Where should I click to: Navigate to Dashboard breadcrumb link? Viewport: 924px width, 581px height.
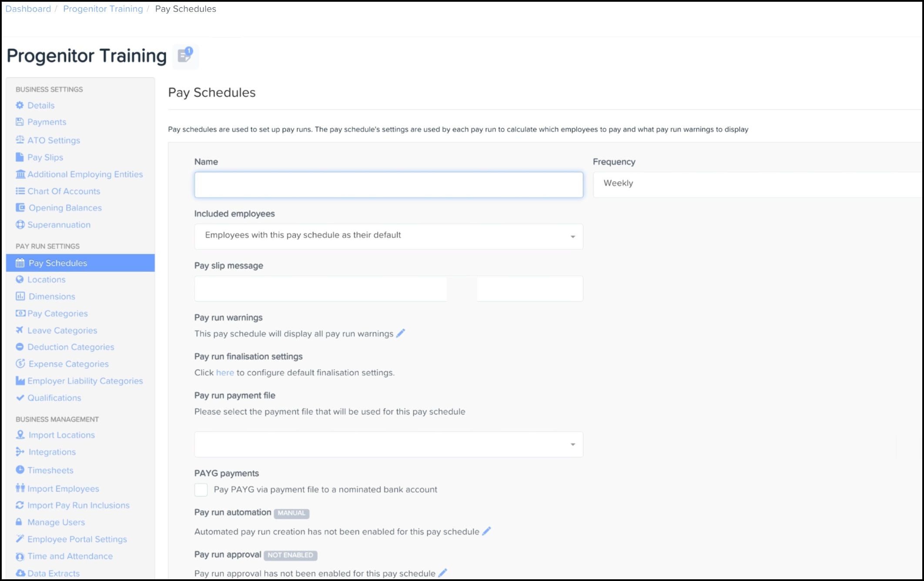28,9
